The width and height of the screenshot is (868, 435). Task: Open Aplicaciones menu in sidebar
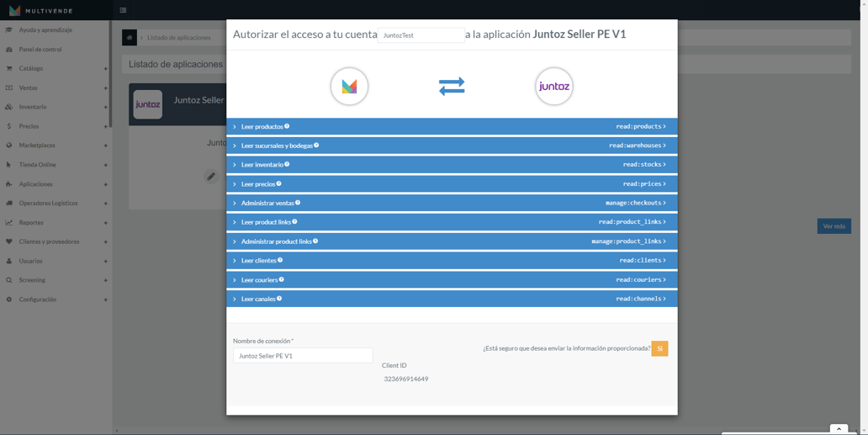point(35,183)
